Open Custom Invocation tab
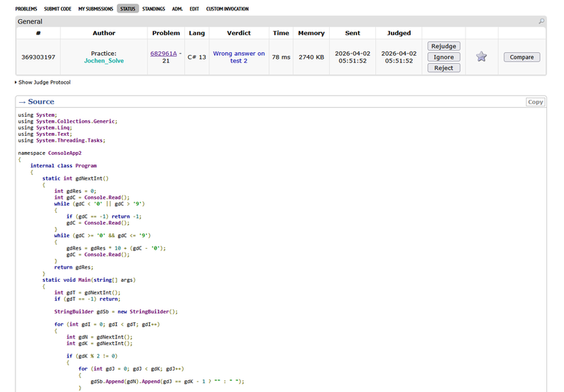Screen dimensions: 564x392 pos(227,9)
